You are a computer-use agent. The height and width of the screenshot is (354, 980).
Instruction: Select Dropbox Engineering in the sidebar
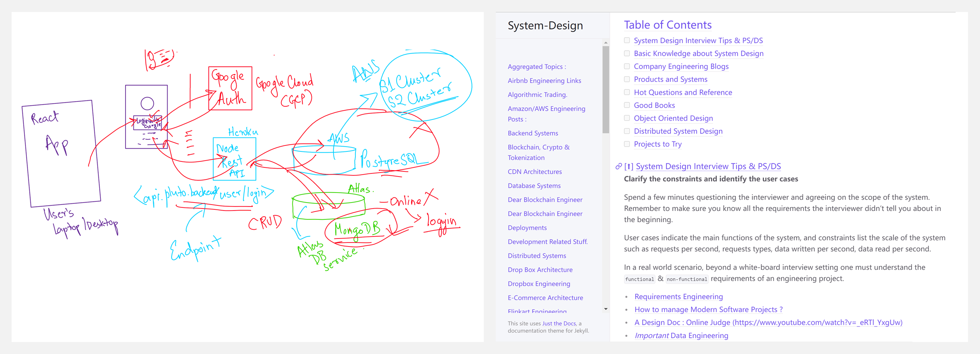[x=539, y=284]
